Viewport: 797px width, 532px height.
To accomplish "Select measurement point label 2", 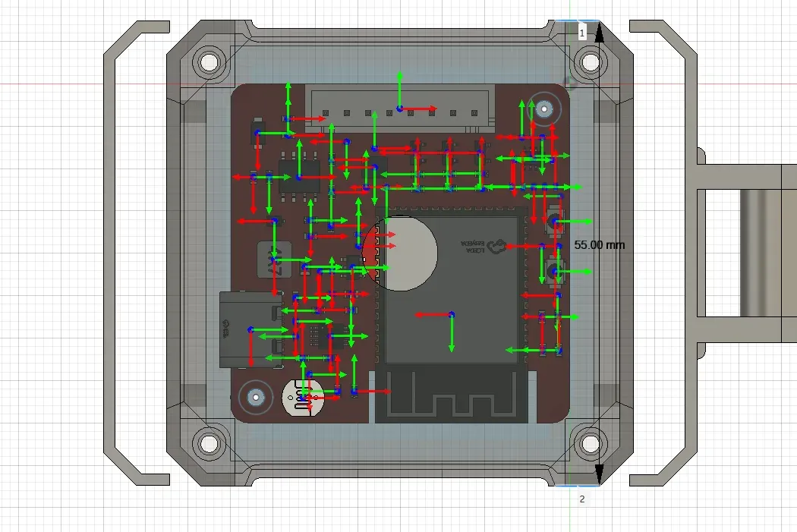I will (x=582, y=499).
